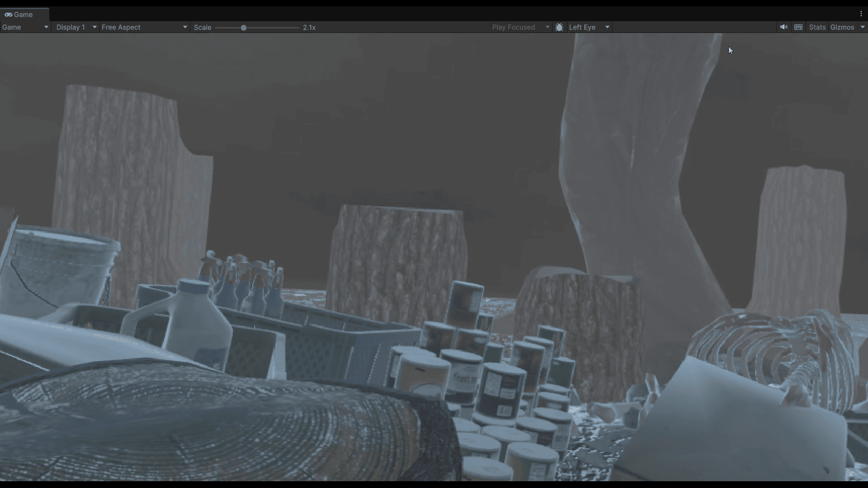Click the right end of Scale slider track
This screenshot has width=868, height=488.
pos(297,28)
